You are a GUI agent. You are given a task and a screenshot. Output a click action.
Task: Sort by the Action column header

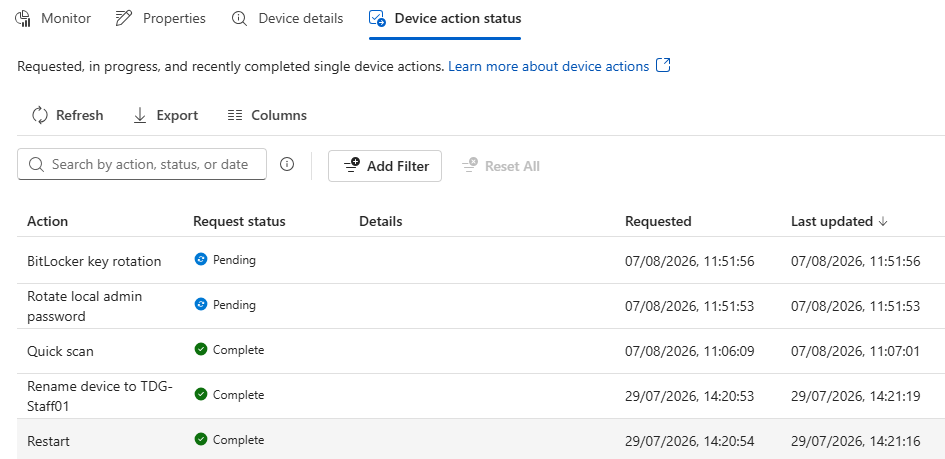[x=48, y=221]
